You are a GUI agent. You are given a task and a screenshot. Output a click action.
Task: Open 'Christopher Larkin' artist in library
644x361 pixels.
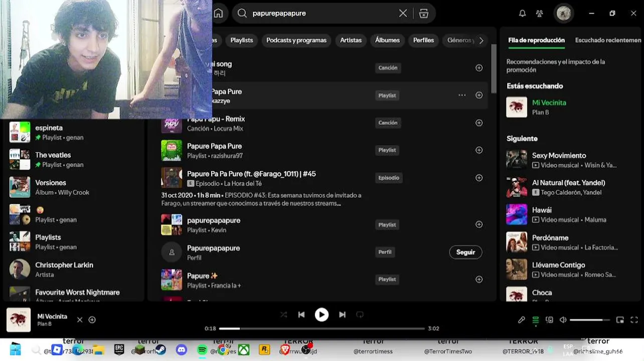click(x=75, y=269)
